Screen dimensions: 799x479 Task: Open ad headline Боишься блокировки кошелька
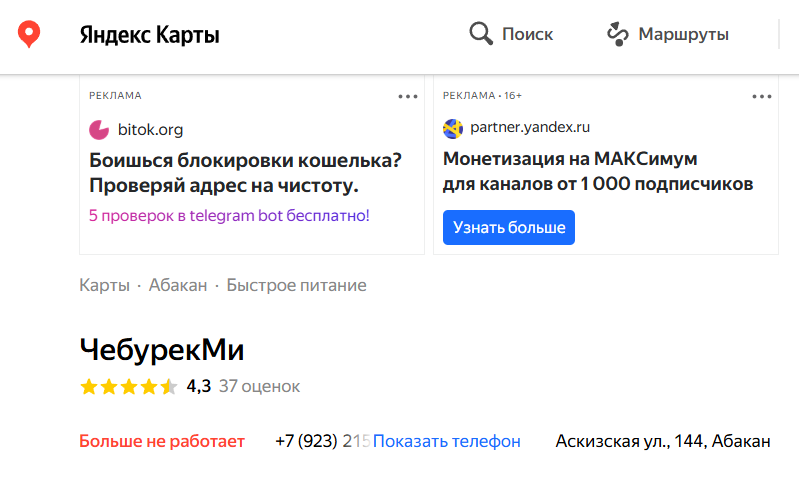click(x=245, y=173)
